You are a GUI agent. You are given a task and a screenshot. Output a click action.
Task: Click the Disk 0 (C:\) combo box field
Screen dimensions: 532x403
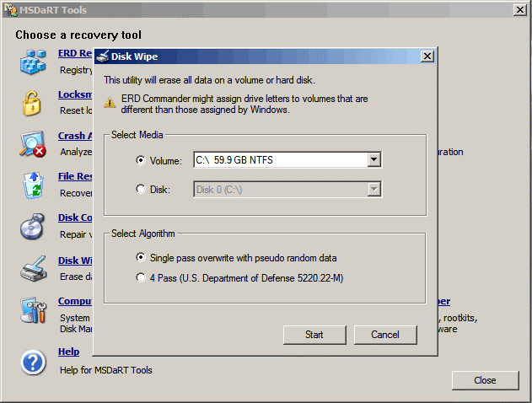[287, 189]
